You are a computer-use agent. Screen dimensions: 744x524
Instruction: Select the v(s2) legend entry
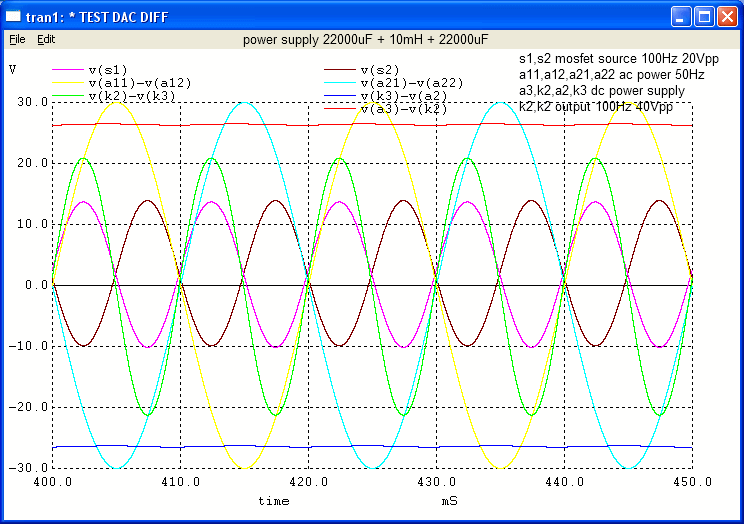(x=384, y=69)
